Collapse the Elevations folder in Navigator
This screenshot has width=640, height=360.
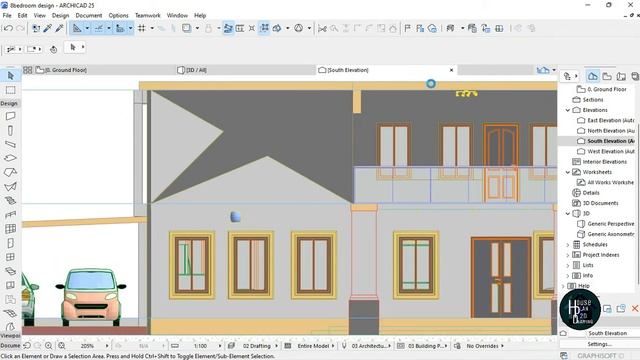click(568, 110)
